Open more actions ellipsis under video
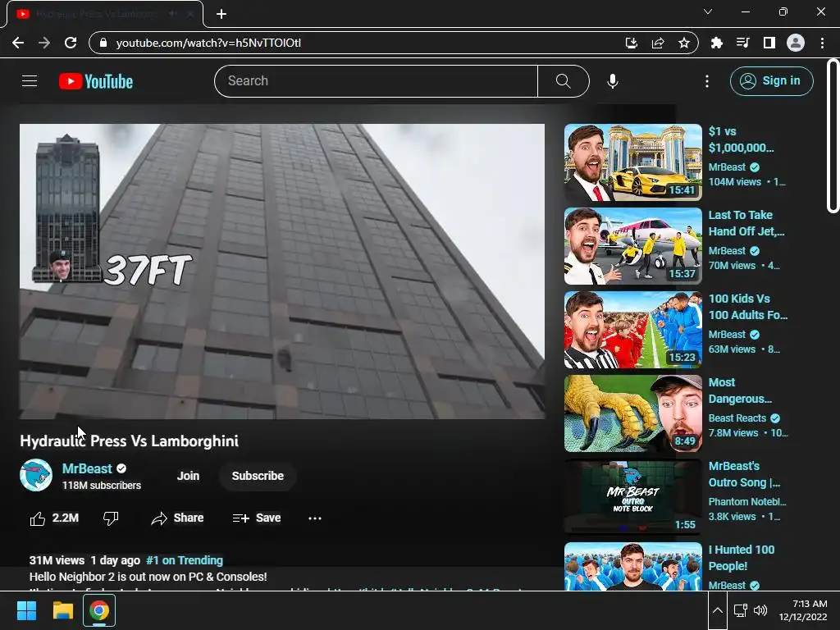This screenshot has width=840, height=630. coord(315,518)
